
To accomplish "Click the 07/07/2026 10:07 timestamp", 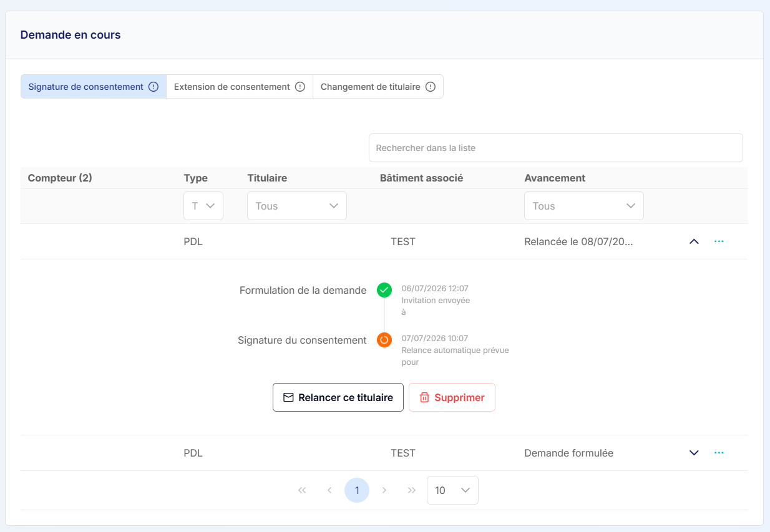I will point(435,338).
